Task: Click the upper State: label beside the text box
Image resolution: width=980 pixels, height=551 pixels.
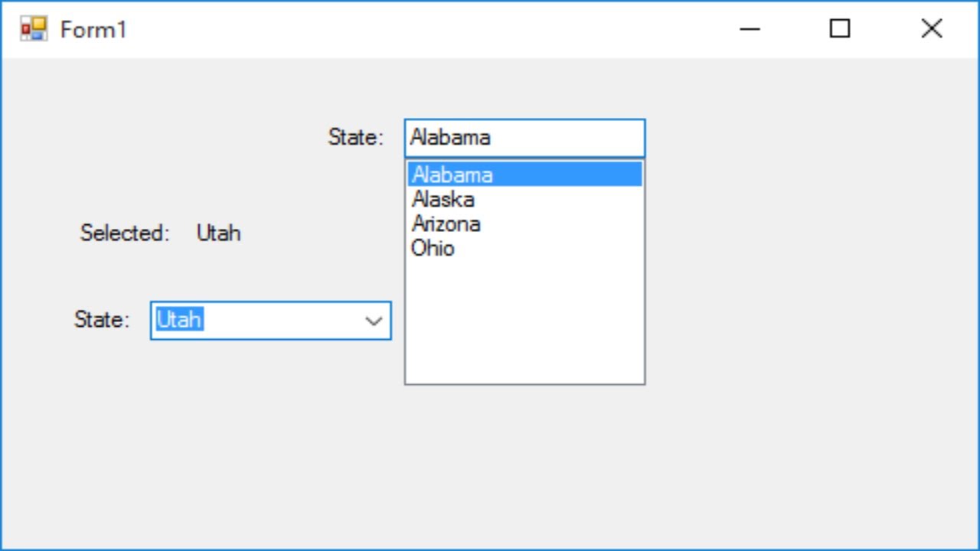Action: tap(355, 138)
